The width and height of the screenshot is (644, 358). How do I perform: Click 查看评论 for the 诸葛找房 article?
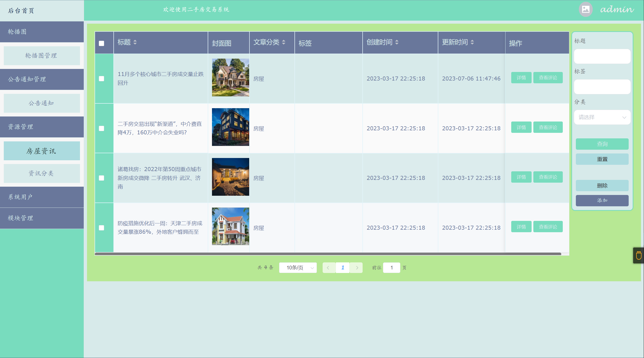(548, 177)
